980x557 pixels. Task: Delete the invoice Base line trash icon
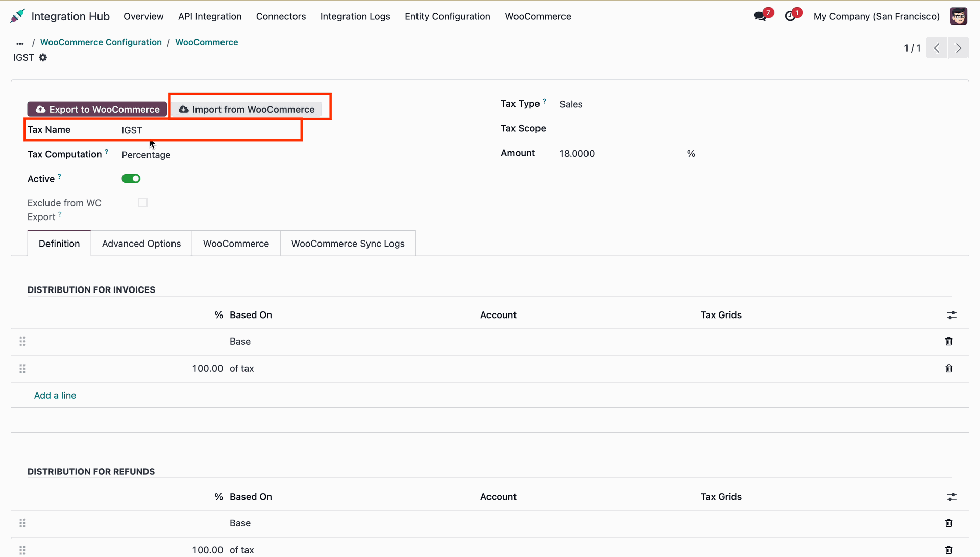coord(949,342)
